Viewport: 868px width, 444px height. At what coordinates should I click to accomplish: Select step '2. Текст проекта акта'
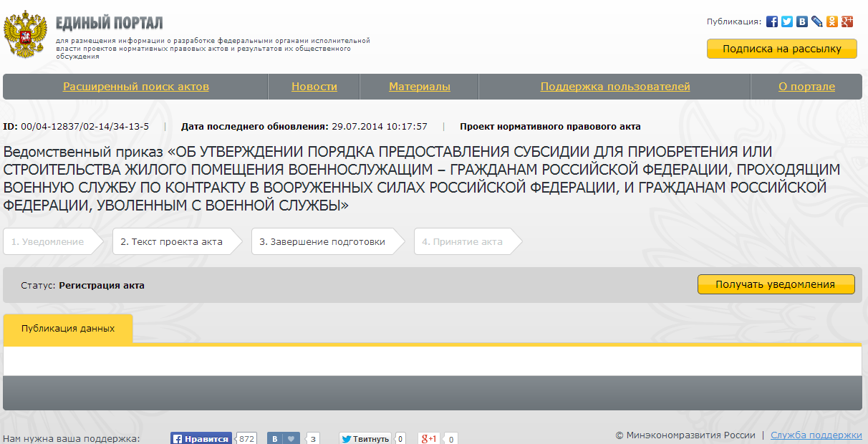tap(172, 241)
